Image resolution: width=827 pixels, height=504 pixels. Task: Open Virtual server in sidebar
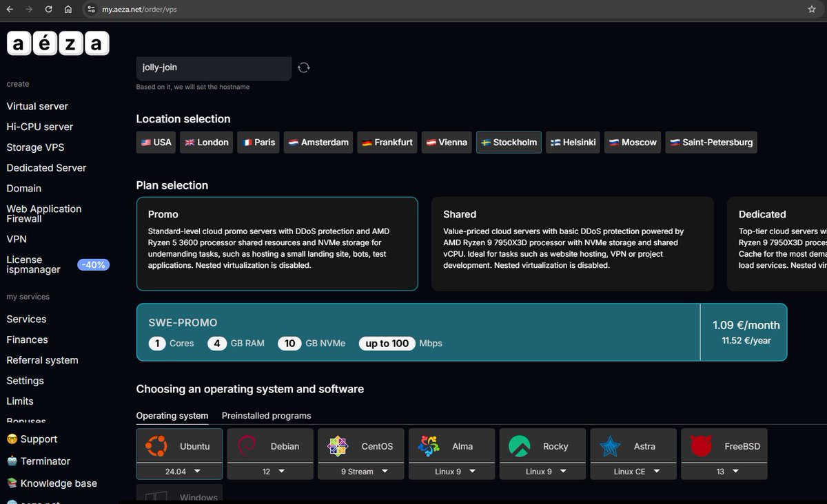pos(37,106)
